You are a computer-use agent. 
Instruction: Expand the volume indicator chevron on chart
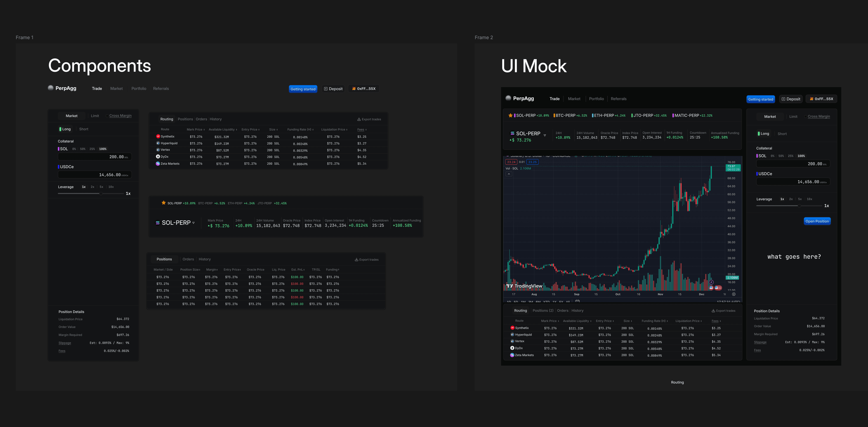point(508,174)
